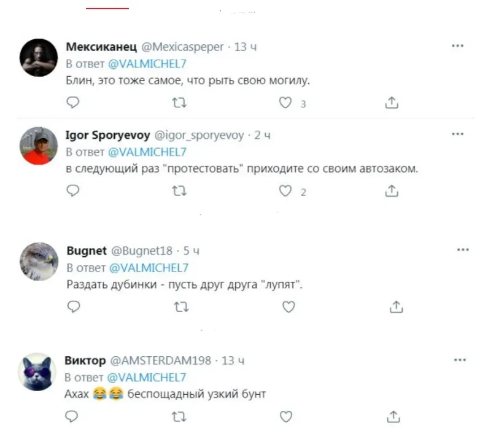
Task: Open @VALMICHEL7 link in Мексиканец's reply
Action: (x=148, y=64)
